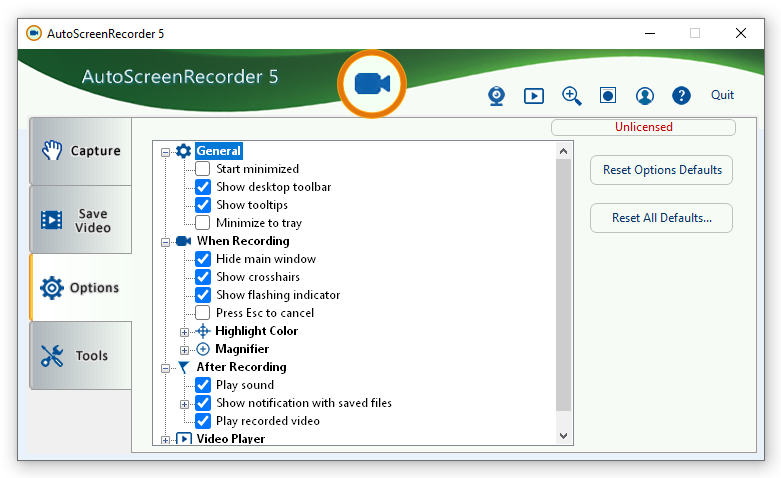The width and height of the screenshot is (781, 478).
Task: Open the help question mark icon
Action: click(x=681, y=95)
